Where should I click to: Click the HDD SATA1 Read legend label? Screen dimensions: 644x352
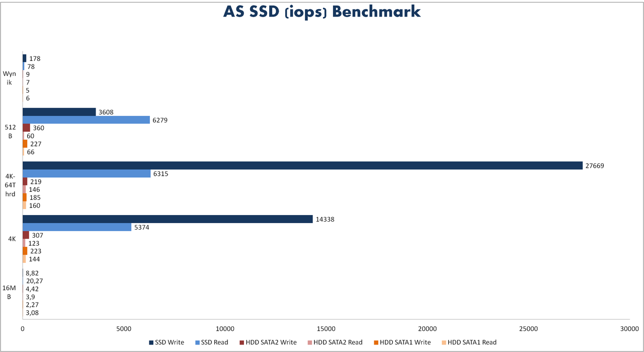pyautogui.click(x=472, y=342)
